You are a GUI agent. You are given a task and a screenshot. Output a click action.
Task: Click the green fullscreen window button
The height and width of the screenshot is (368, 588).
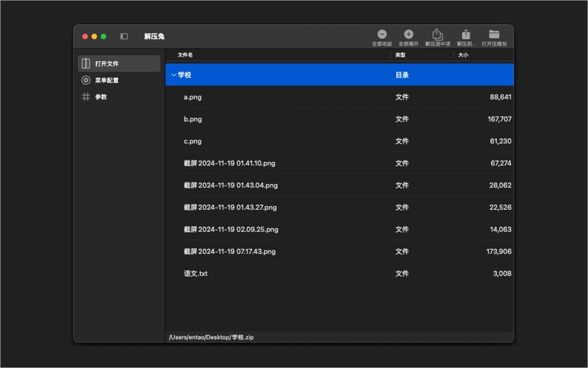point(104,36)
